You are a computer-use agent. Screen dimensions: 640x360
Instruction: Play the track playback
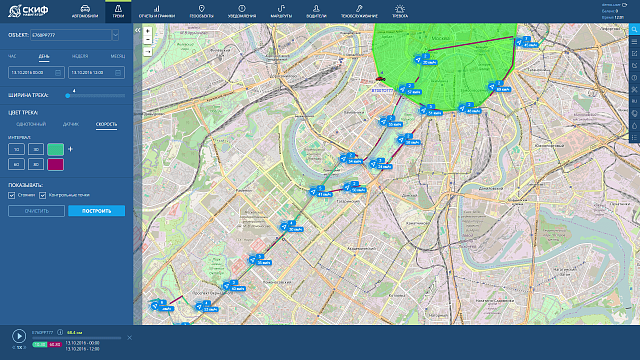coord(19,336)
